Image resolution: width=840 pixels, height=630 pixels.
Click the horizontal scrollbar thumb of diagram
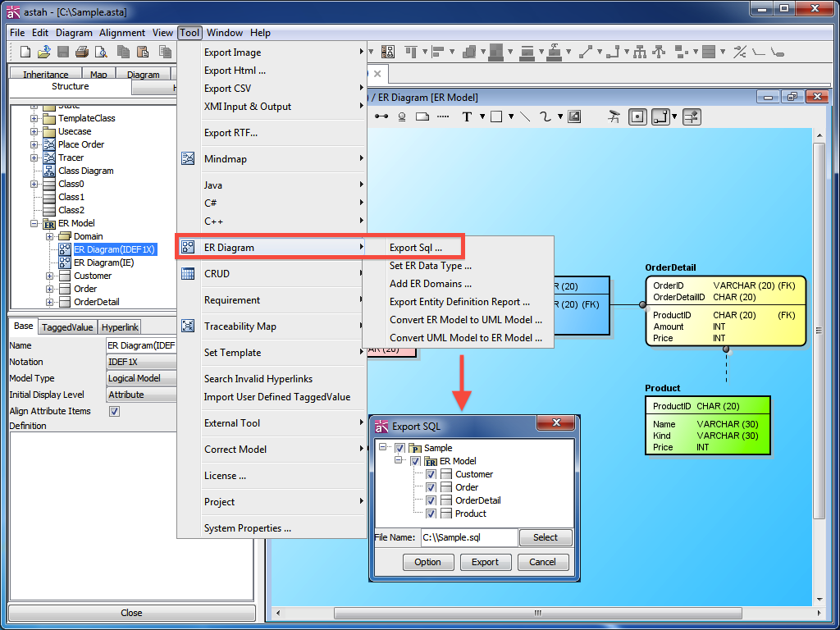538,613
